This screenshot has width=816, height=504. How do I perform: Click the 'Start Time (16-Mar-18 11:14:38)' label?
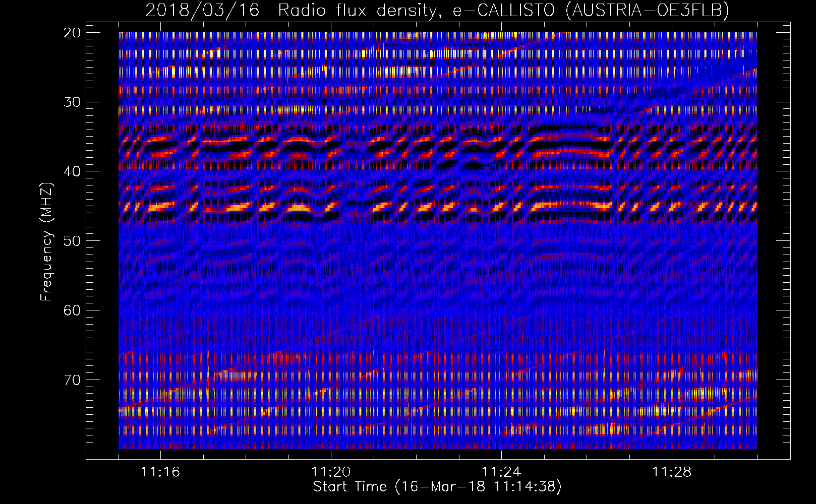pyautogui.click(x=437, y=487)
